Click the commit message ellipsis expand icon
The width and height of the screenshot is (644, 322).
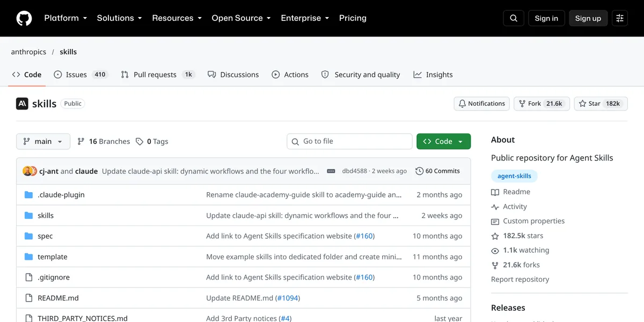tap(331, 171)
